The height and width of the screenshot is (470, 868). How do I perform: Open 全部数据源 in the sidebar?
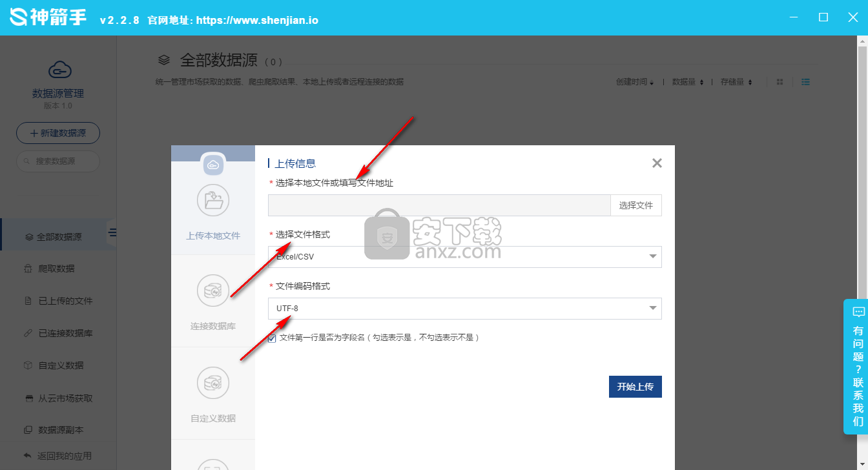[x=59, y=237]
